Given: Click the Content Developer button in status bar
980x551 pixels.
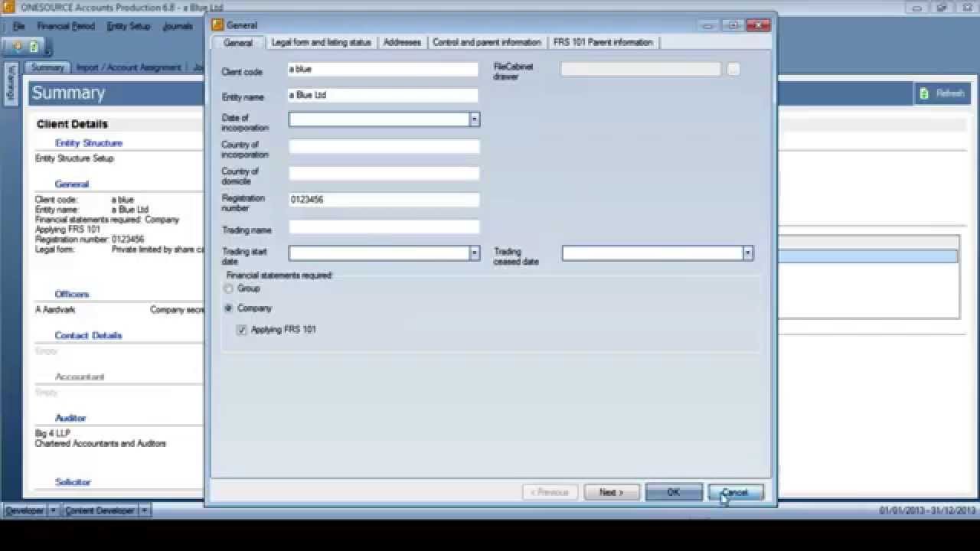Looking at the screenshot, I should tap(100, 510).
